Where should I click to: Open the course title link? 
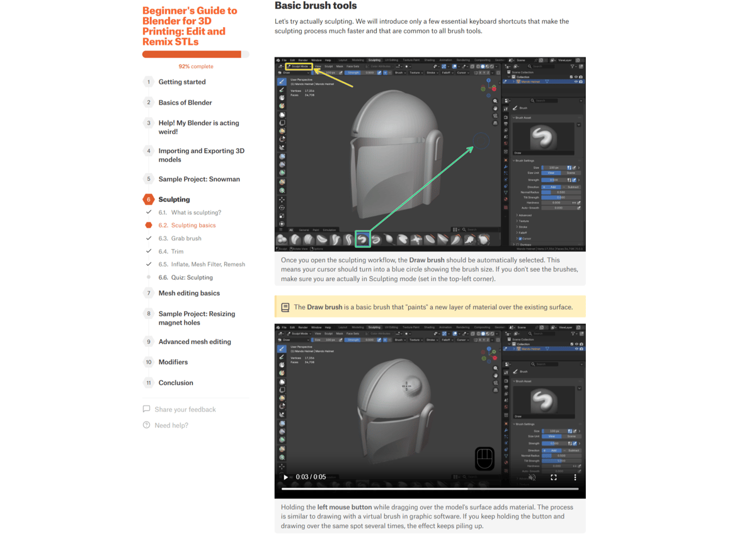point(190,26)
